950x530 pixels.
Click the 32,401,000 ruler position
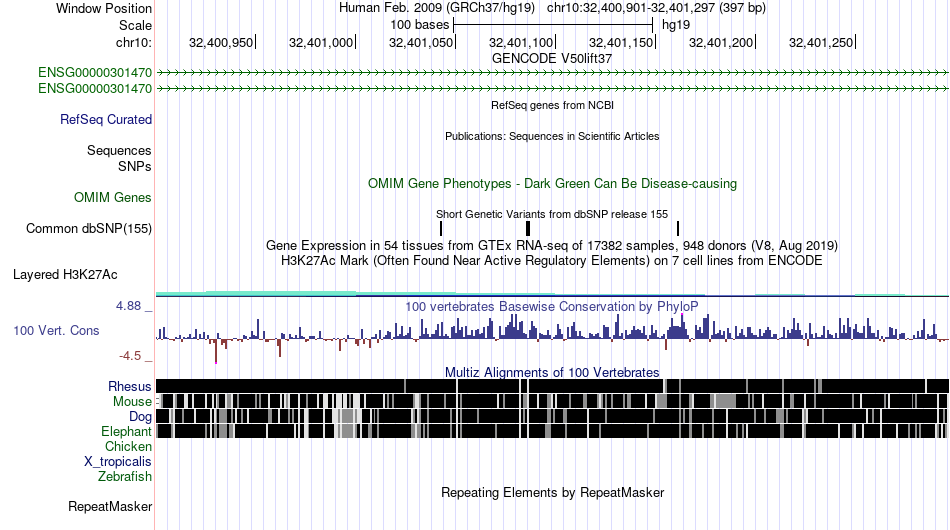pos(322,42)
